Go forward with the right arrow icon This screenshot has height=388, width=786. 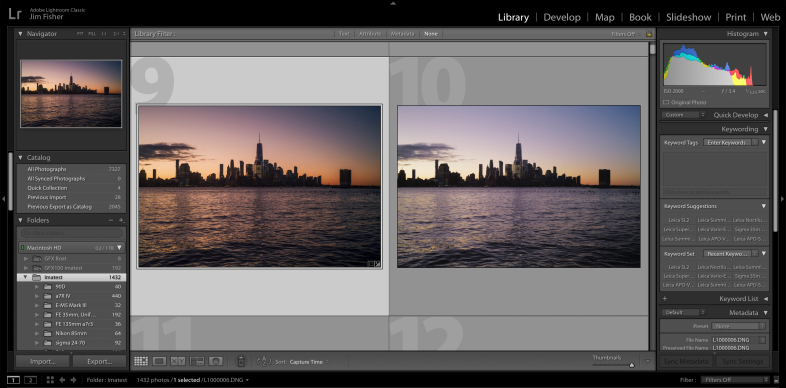pos(73,380)
